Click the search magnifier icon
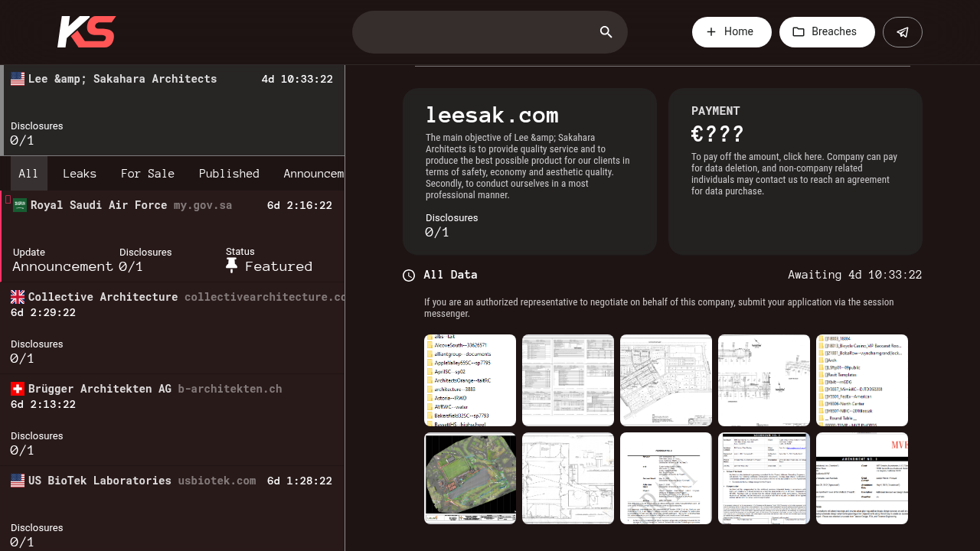The image size is (980, 551). click(606, 32)
